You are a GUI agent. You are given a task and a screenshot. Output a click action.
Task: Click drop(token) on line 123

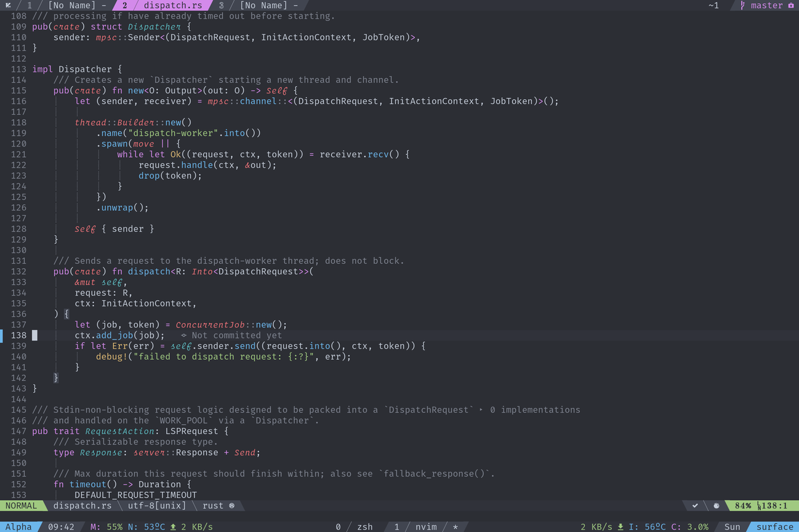pos(170,175)
